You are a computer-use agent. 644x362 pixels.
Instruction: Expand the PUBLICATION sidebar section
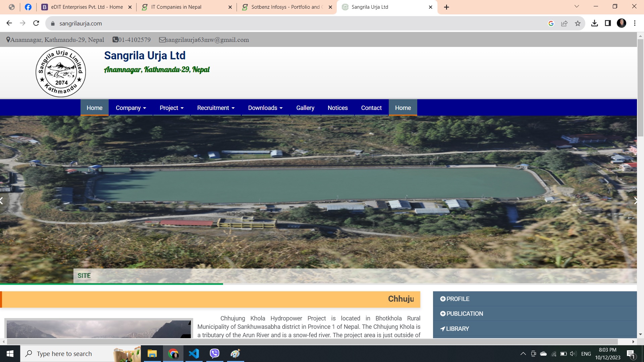[x=462, y=314]
